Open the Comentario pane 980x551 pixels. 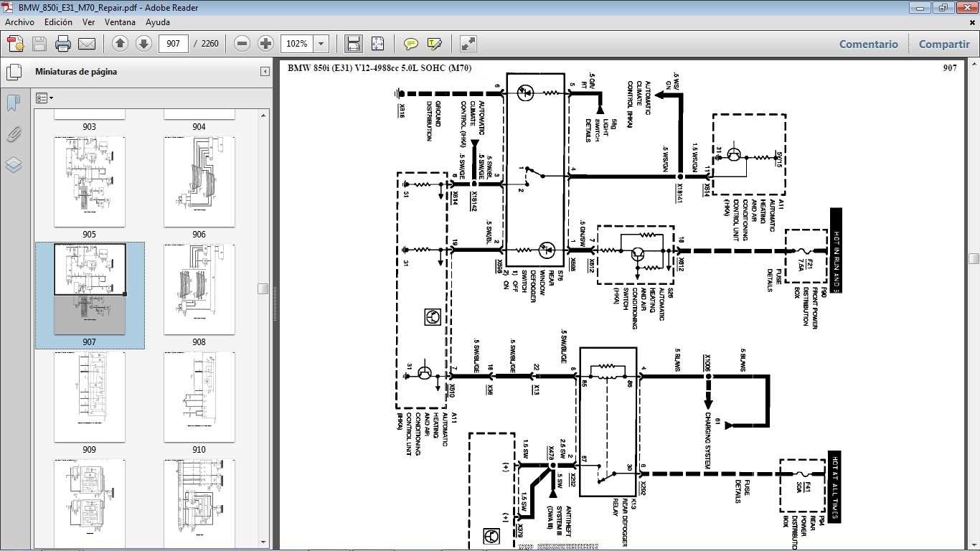[x=868, y=44]
